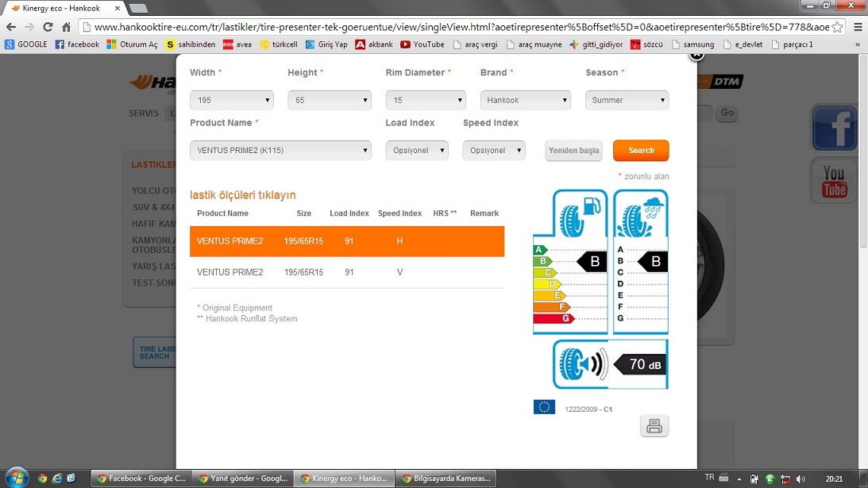The width and height of the screenshot is (868, 488).
Task: Open the Width dropdown showing 195
Action: coord(232,100)
